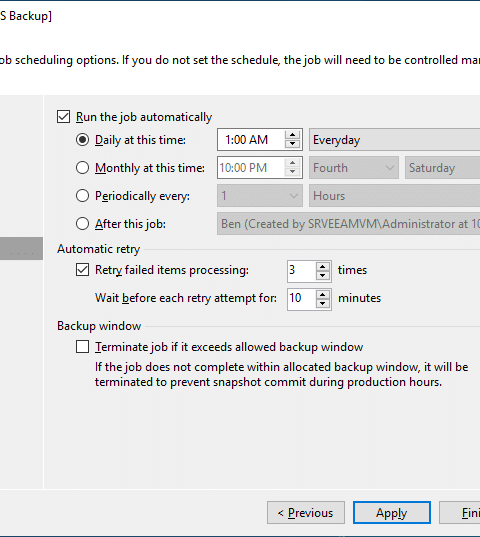Click the 1:00 AM daily time field
Image resolution: width=480 pixels, height=537 pixels.
(251, 140)
